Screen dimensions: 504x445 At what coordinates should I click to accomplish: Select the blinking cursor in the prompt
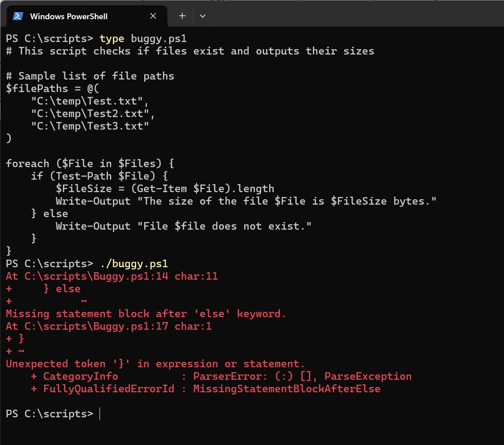[x=99, y=414]
